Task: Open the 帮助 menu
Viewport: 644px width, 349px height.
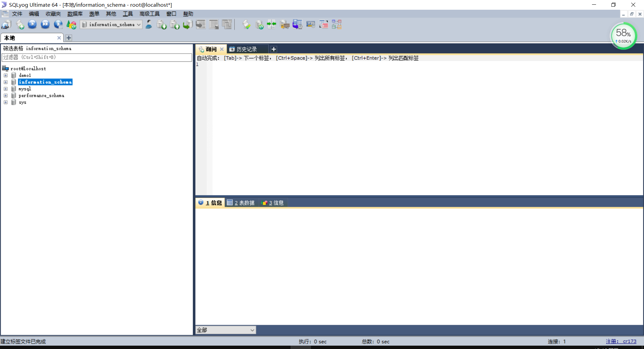Action: point(188,14)
